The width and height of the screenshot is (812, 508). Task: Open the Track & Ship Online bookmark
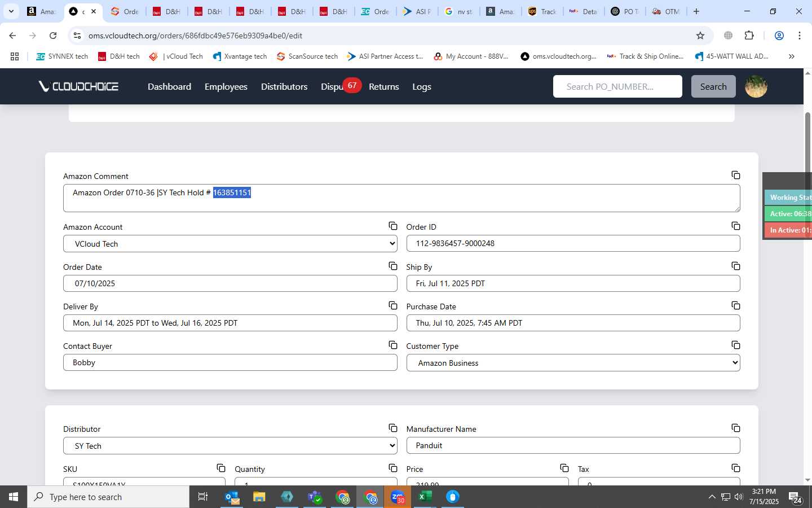[x=645, y=56]
